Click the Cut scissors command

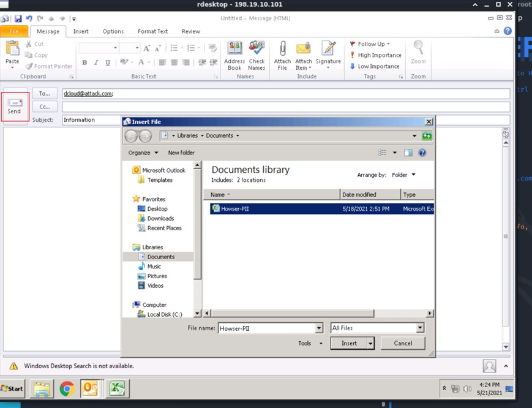pyautogui.click(x=35, y=44)
